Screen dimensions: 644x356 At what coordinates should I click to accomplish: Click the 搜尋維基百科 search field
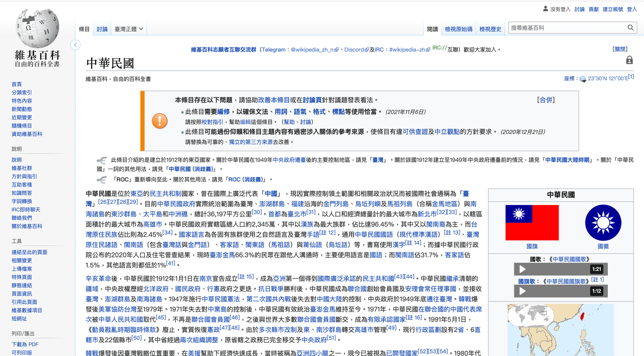click(x=568, y=28)
